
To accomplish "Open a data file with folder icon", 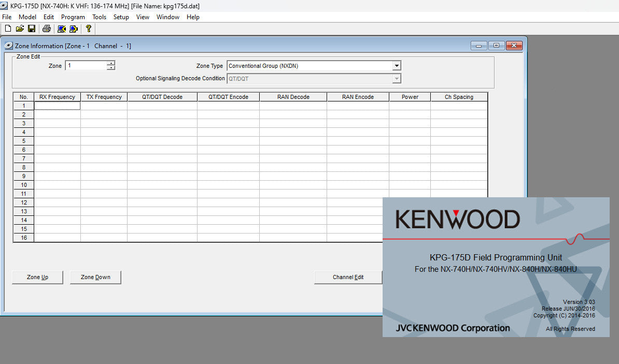I will 20,28.
